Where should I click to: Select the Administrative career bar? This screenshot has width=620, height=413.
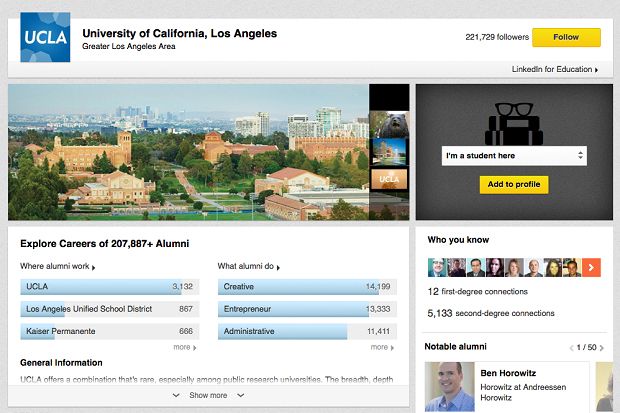pyautogui.click(x=307, y=332)
